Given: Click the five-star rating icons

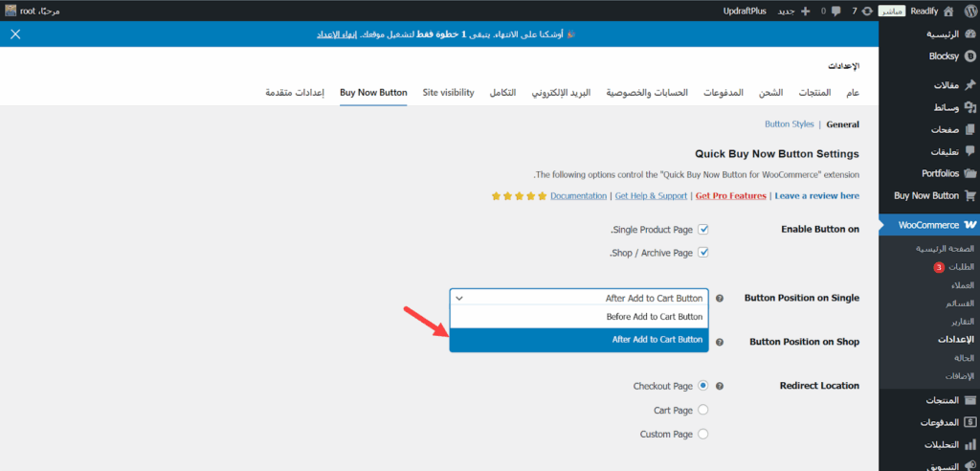Looking at the screenshot, I should 519,196.
